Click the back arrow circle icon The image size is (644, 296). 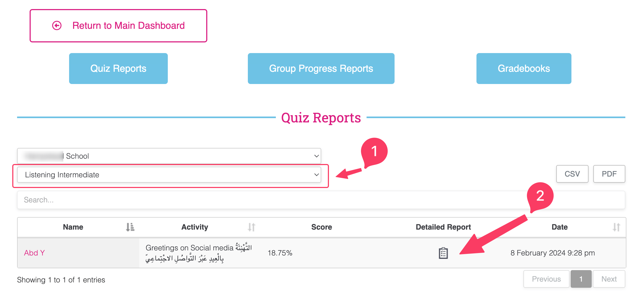[57, 26]
